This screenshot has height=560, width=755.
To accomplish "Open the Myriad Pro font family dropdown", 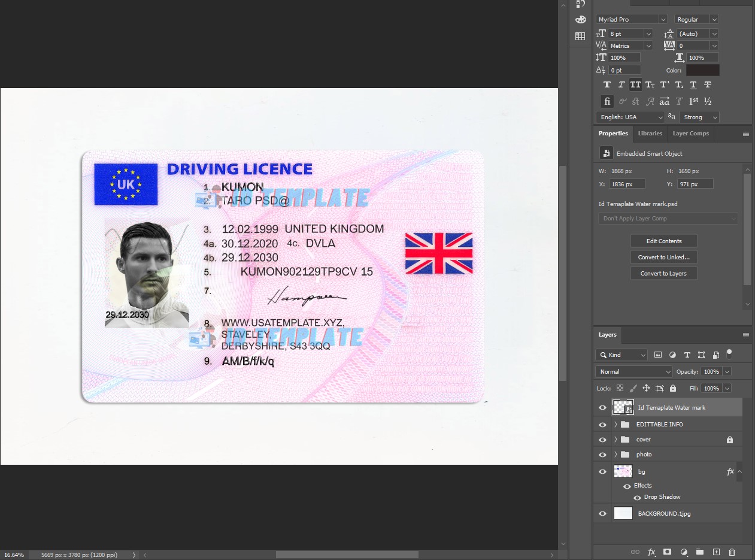I will 662,19.
